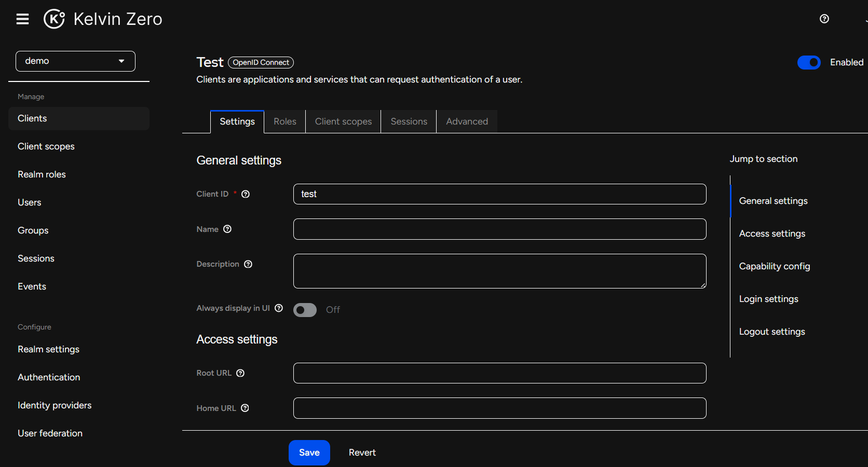View help tooltip for Home URL
This screenshot has width=868, height=467.
coord(245,408)
